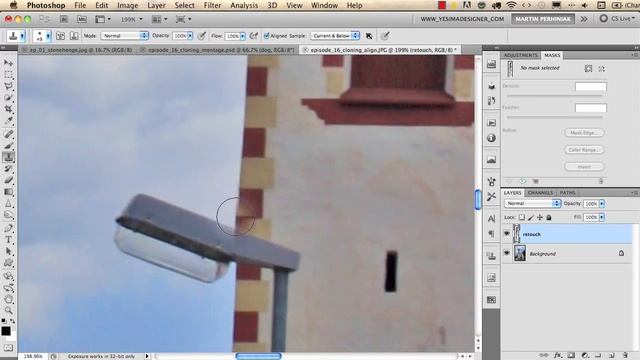Select the Eyedropper tool
Viewport: 640px width, 360px height.
pyautogui.click(x=8, y=121)
